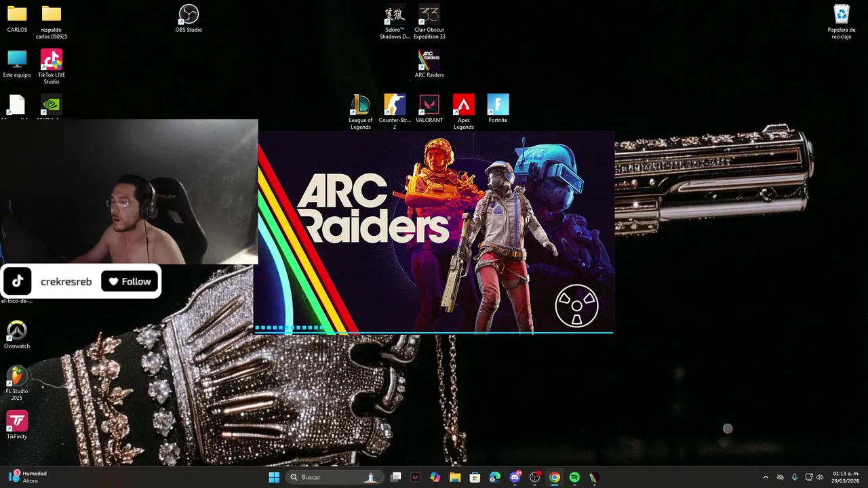
Task: Select the el-loco-de desktop item label
Action: click(x=17, y=301)
